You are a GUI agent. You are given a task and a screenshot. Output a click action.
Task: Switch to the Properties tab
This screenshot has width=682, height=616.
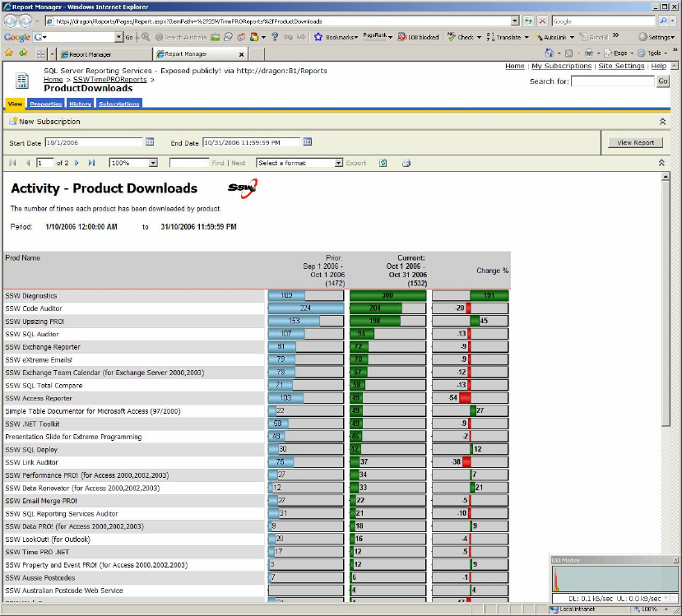(46, 104)
